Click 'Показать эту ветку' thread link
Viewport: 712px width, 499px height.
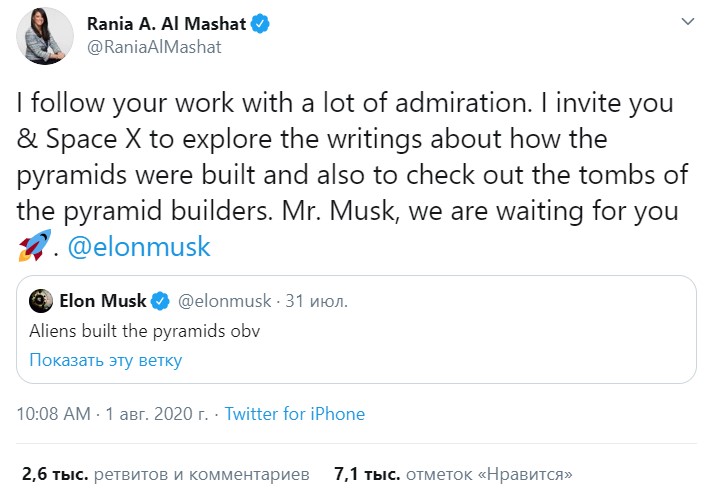point(105,359)
